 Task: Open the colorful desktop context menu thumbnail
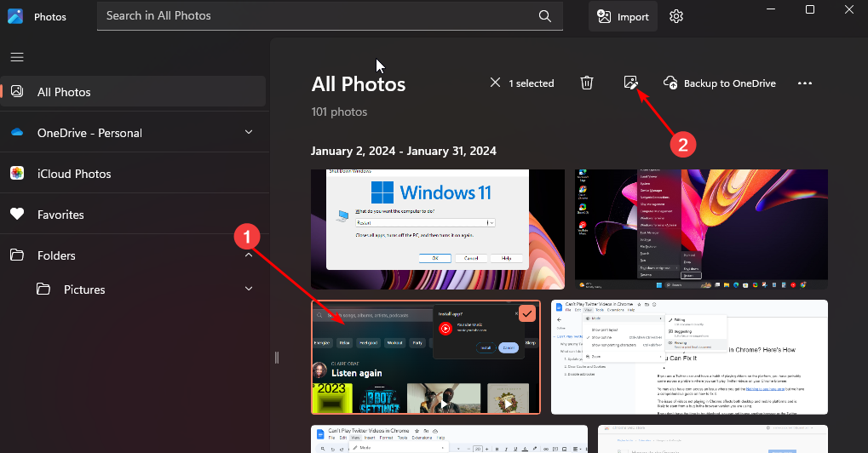click(701, 229)
